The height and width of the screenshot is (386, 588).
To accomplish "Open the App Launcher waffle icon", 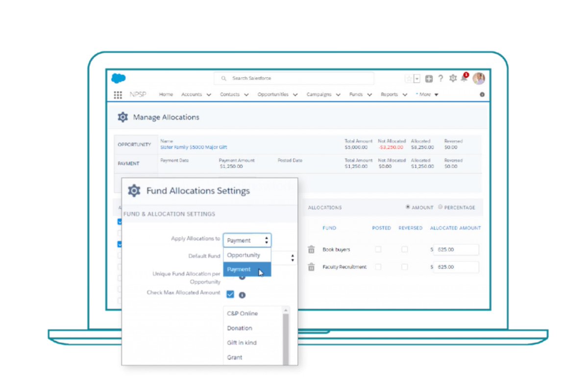I will point(118,94).
